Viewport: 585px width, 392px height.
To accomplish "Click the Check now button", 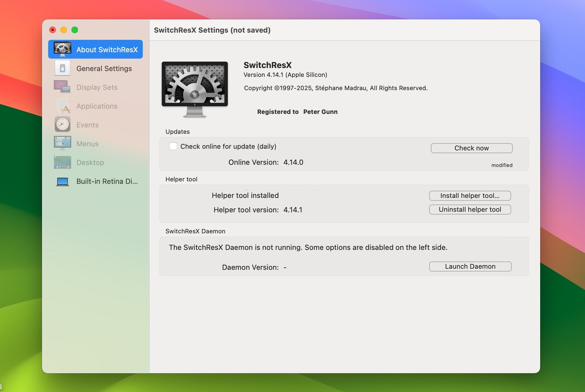I will tap(472, 148).
